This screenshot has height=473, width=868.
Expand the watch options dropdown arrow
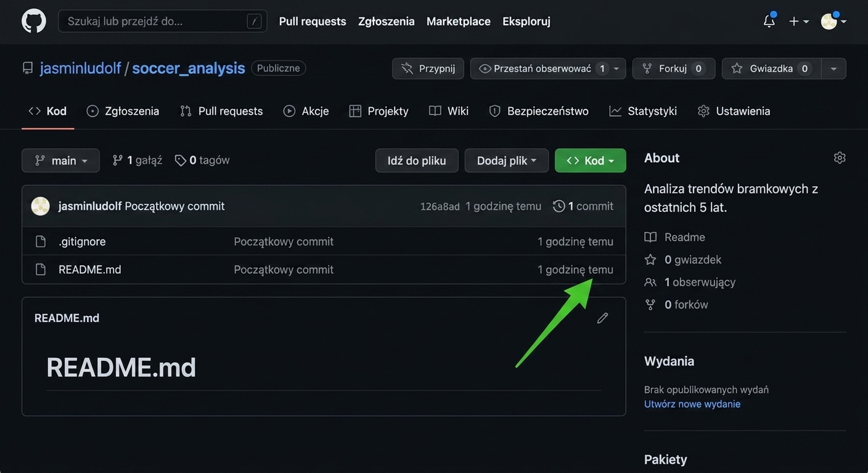616,68
